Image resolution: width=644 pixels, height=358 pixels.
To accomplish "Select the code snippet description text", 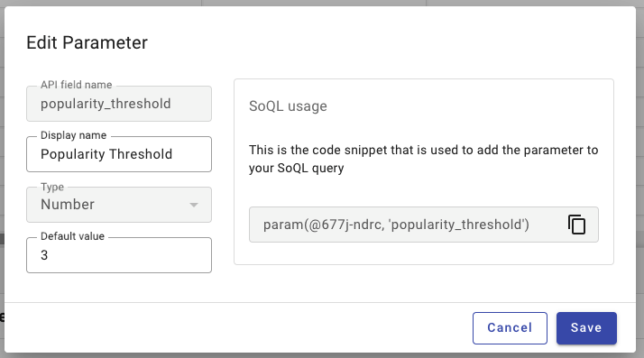I will point(423,159).
